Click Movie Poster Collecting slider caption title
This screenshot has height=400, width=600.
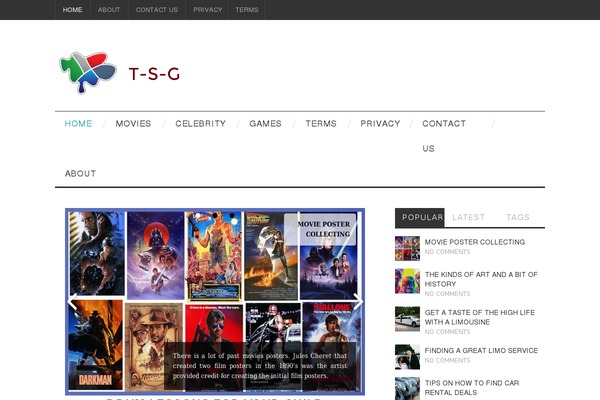[x=324, y=229]
